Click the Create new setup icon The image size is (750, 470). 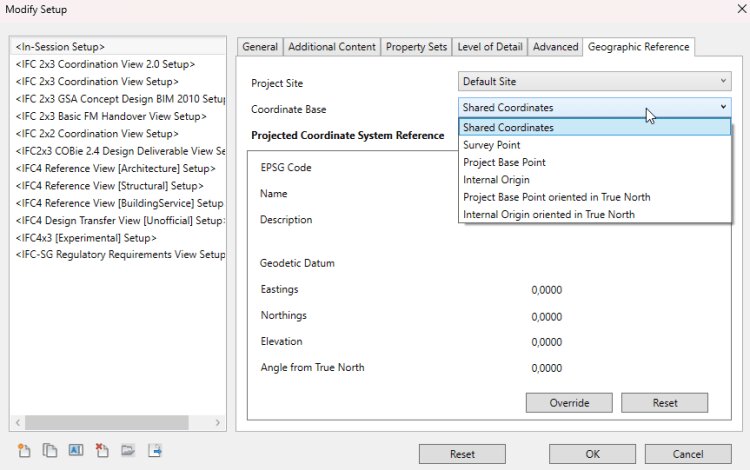tap(24, 451)
